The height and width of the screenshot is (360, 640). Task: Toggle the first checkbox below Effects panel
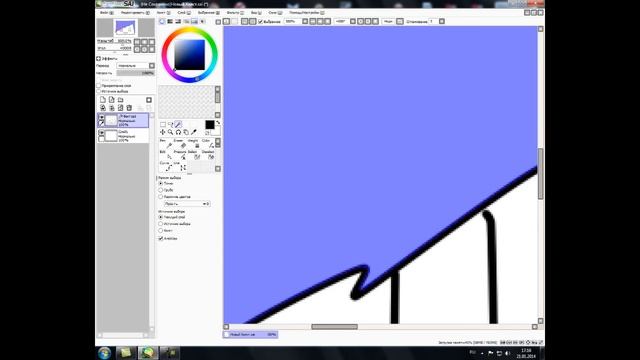click(98, 86)
